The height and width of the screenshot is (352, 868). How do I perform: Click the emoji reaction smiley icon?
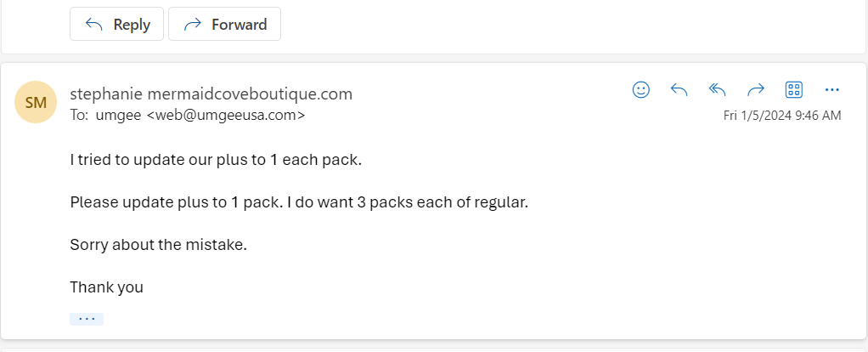(641, 89)
